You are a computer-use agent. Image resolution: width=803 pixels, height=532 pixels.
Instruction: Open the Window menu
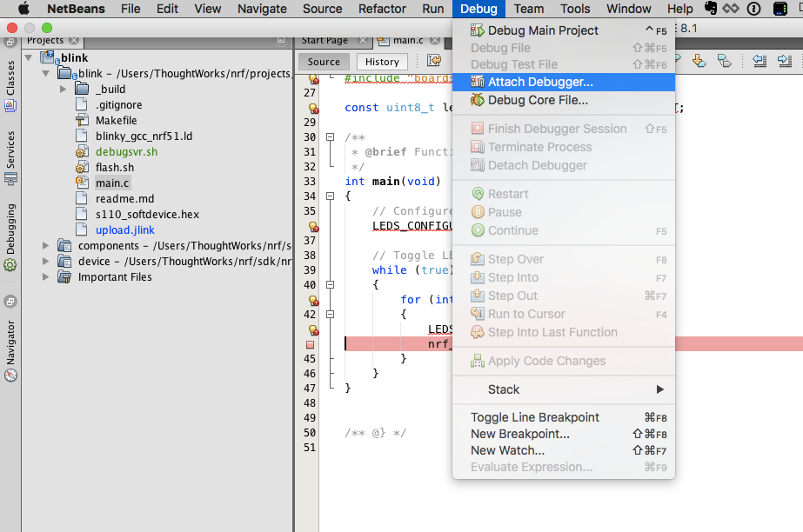tap(629, 9)
